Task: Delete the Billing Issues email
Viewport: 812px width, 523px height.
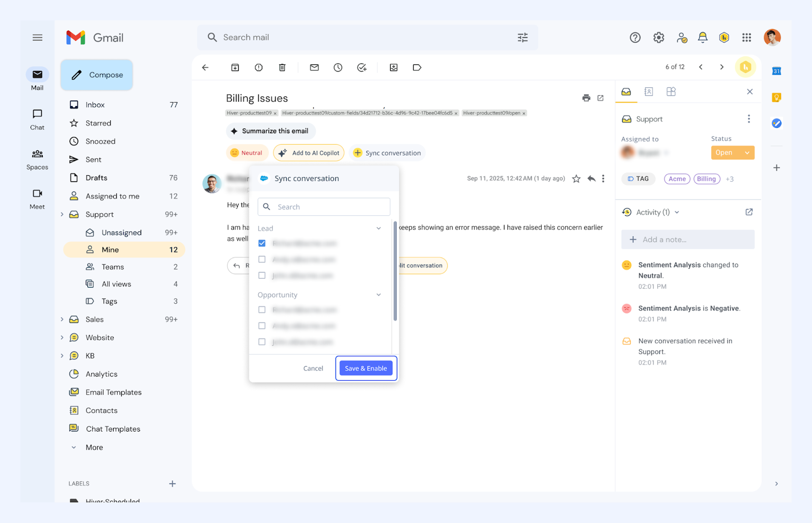Action: (x=282, y=68)
